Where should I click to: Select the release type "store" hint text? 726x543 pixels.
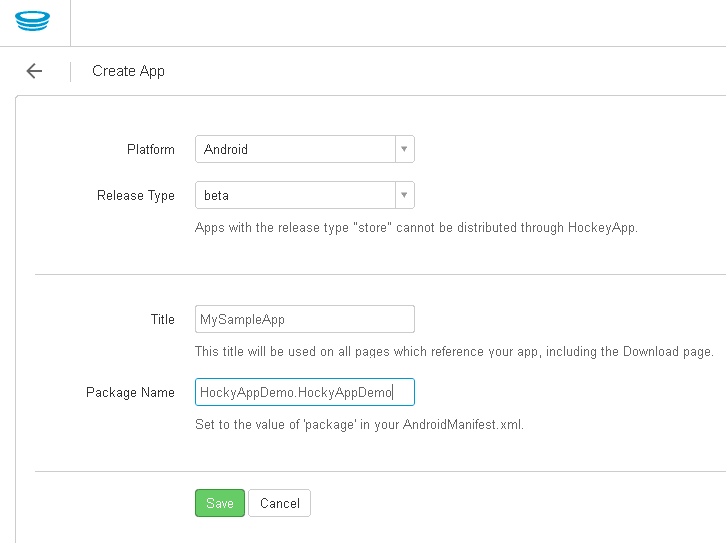click(416, 228)
